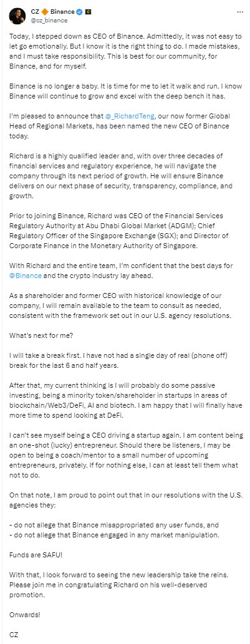Click the 'CZ' signature at bottom
The height and width of the screenshot is (644, 250).
click(x=13, y=635)
